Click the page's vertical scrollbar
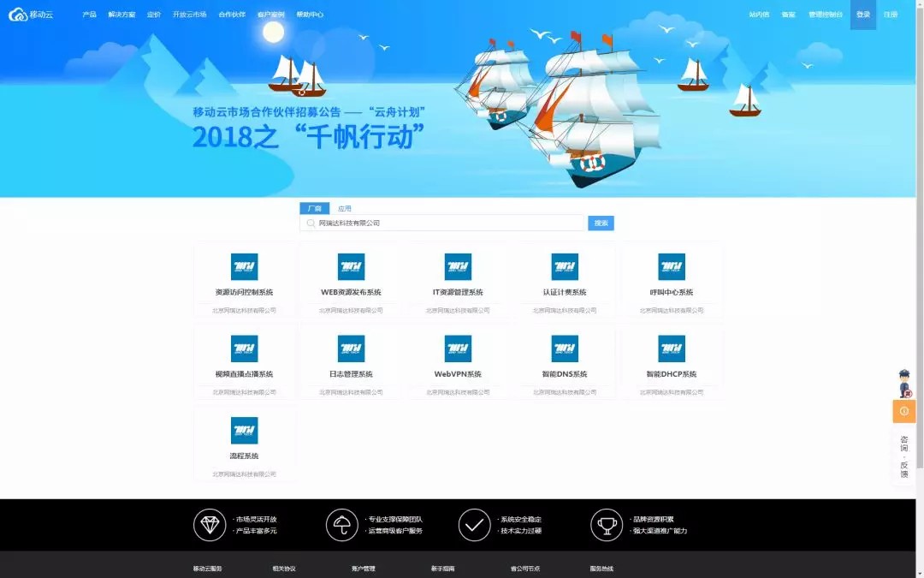This screenshot has height=578, width=924. [x=920, y=257]
